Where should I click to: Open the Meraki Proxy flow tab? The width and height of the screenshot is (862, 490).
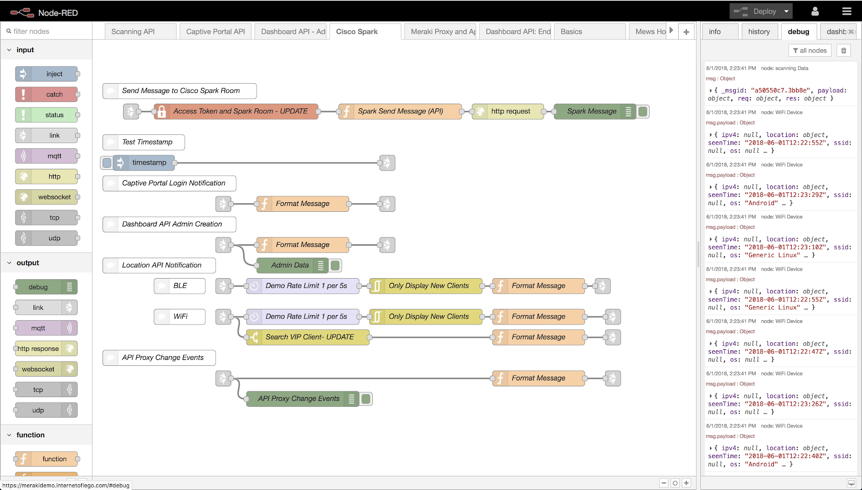pyautogui.click(x=440, y=32)
